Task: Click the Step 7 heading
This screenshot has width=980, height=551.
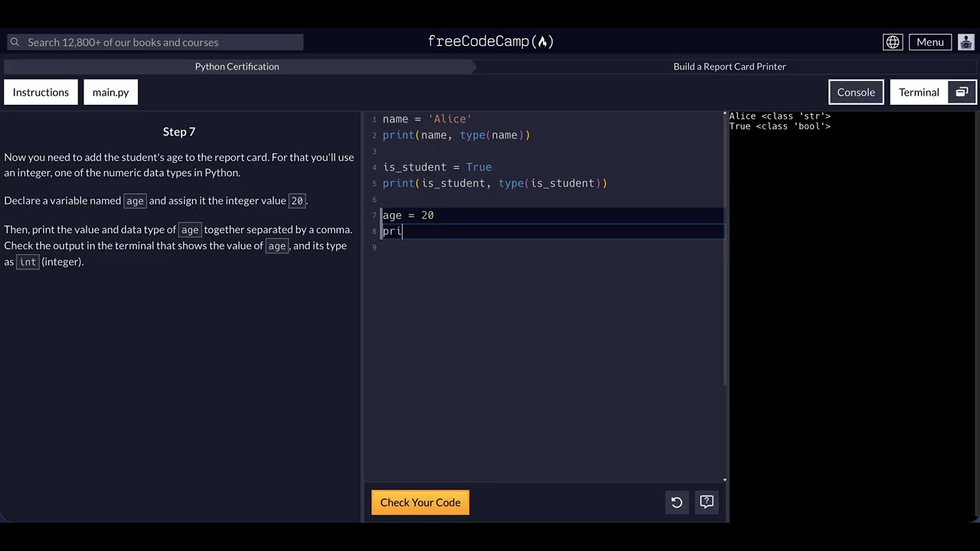Action: click(179, 132)
